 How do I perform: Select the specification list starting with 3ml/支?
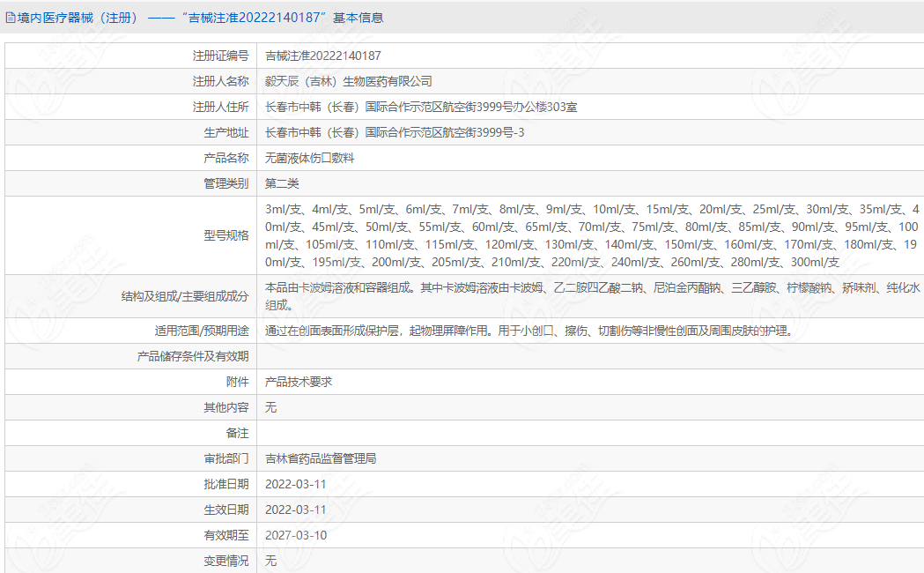click(592, 235)
